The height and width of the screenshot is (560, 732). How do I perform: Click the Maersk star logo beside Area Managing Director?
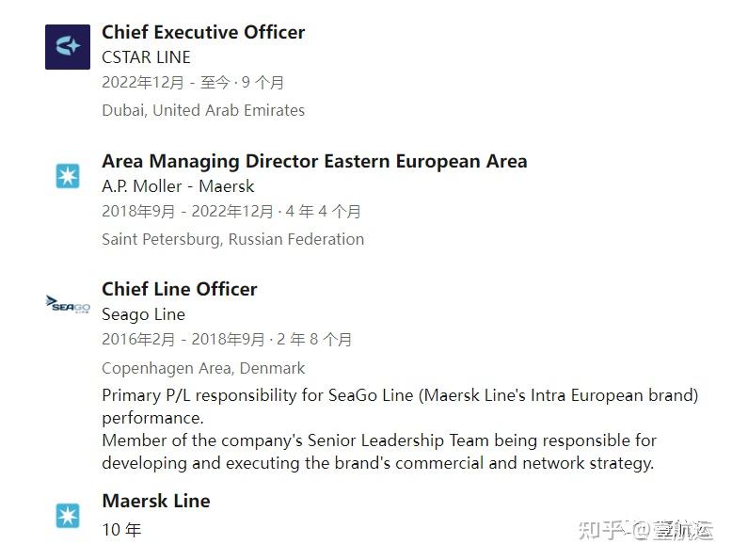coord(68,176)
